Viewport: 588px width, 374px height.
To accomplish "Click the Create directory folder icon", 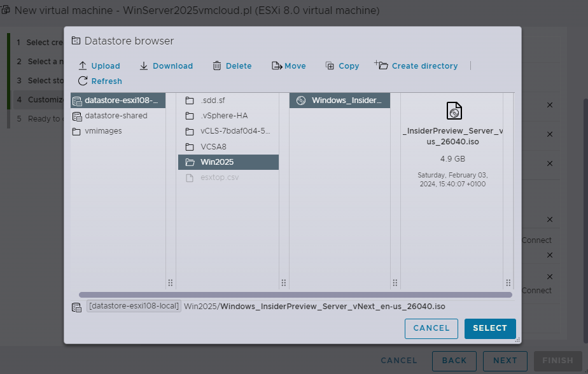I will coord(381,66).
